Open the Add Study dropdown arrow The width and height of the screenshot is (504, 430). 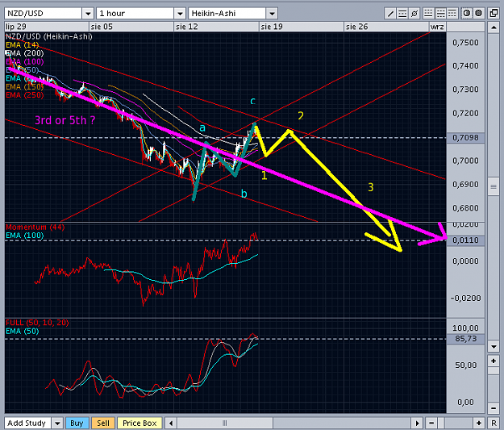coord(57,423)
